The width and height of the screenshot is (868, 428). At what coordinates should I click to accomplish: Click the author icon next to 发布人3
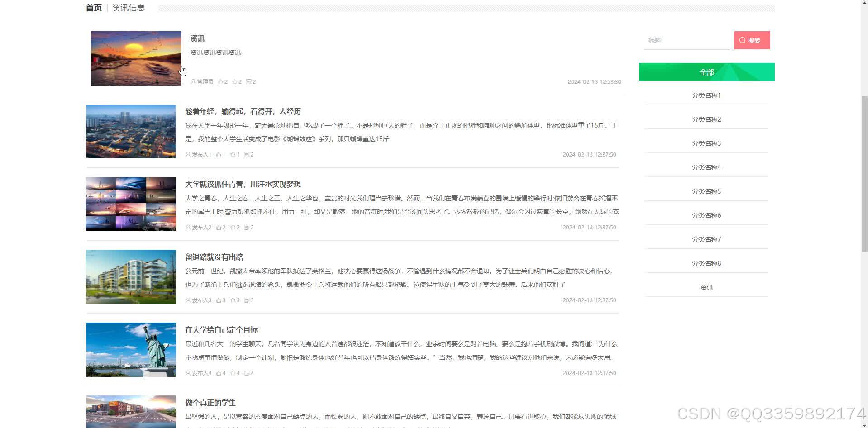tap(187, 300)
